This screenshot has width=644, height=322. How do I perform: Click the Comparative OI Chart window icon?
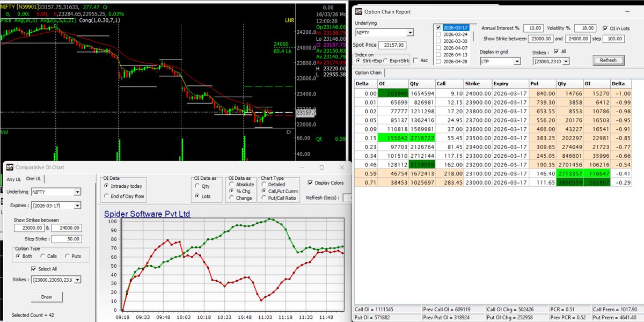click(x=10, y=167)
